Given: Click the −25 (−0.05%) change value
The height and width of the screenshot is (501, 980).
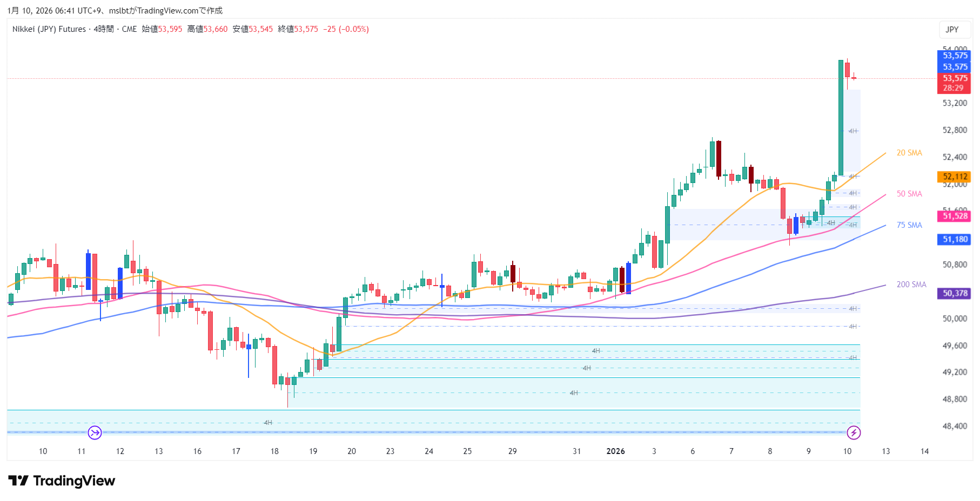Looking at the screenshot, I should (x=346, y=29).
